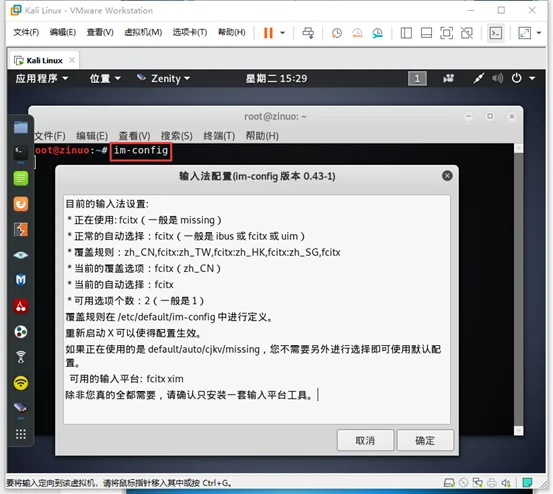
Task: Toggle VMware library sidebar view icon
Action: pos(406,33)
